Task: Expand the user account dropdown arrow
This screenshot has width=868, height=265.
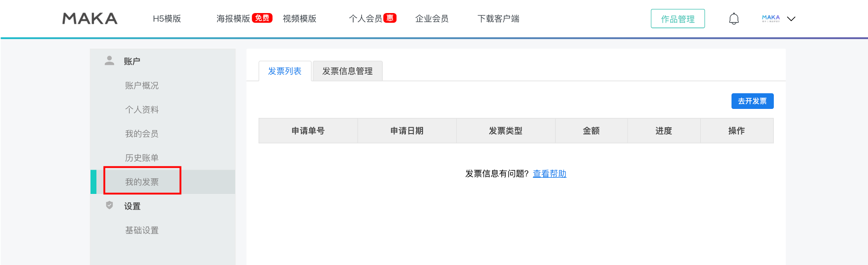Action: click(x=791, y=19)
